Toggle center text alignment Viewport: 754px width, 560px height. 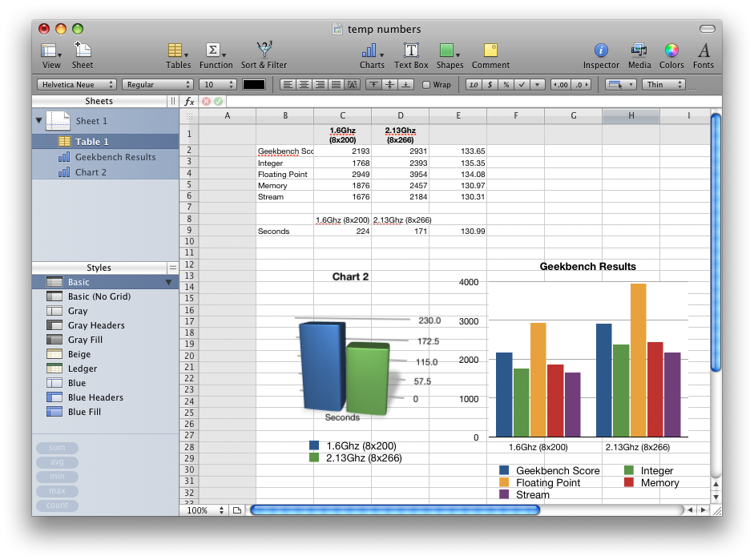[x=304, y=84]
